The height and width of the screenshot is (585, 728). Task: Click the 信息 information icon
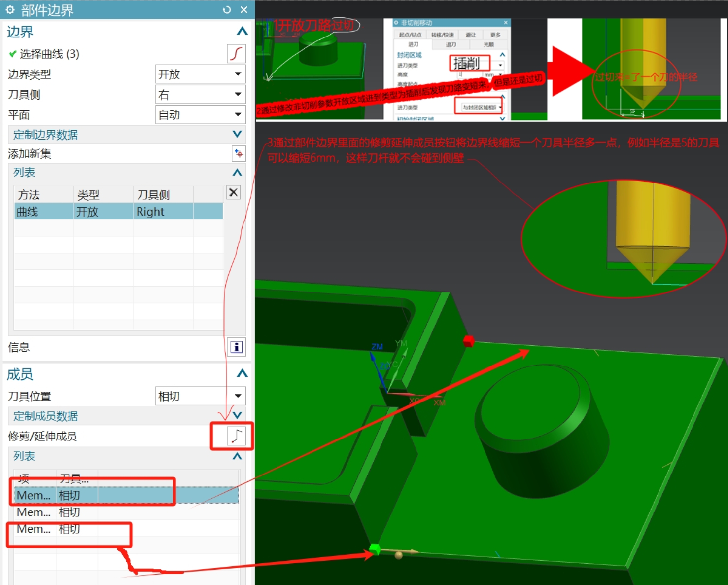(x=237, y=347)
